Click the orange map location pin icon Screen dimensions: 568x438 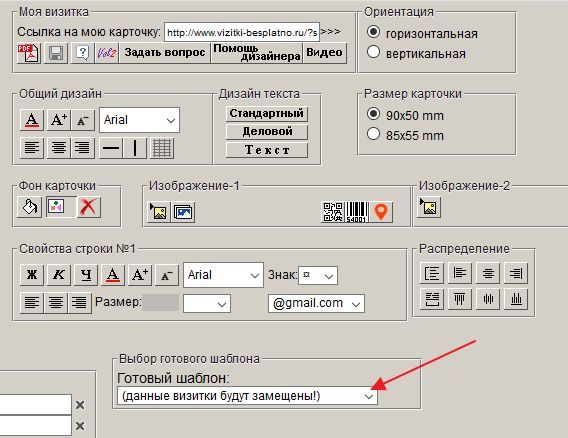click(381, 212)
